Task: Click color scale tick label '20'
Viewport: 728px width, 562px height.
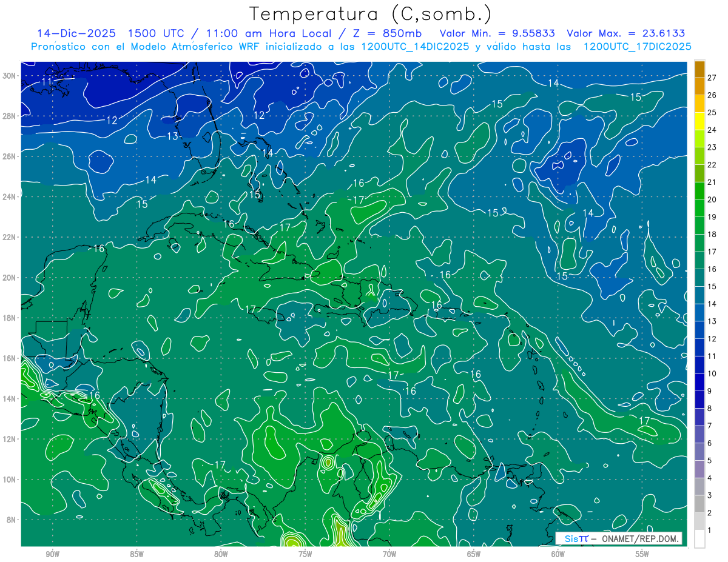Action: tap(712, 199)
